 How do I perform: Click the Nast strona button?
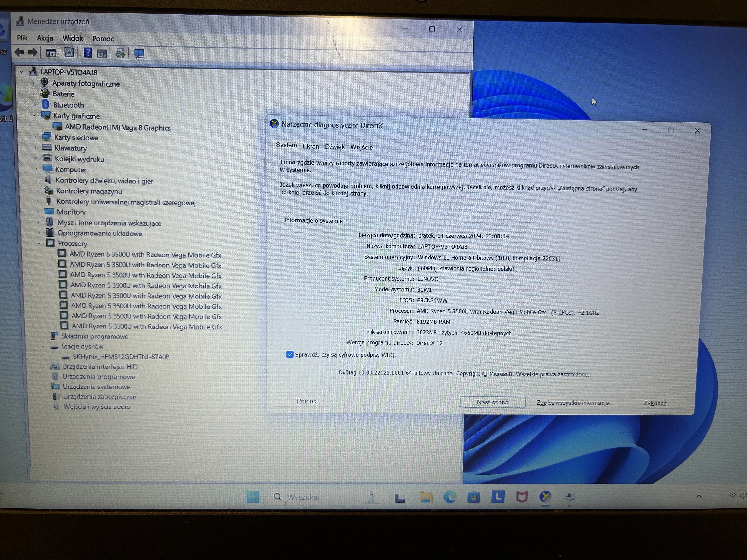click(x=492, y=402)
